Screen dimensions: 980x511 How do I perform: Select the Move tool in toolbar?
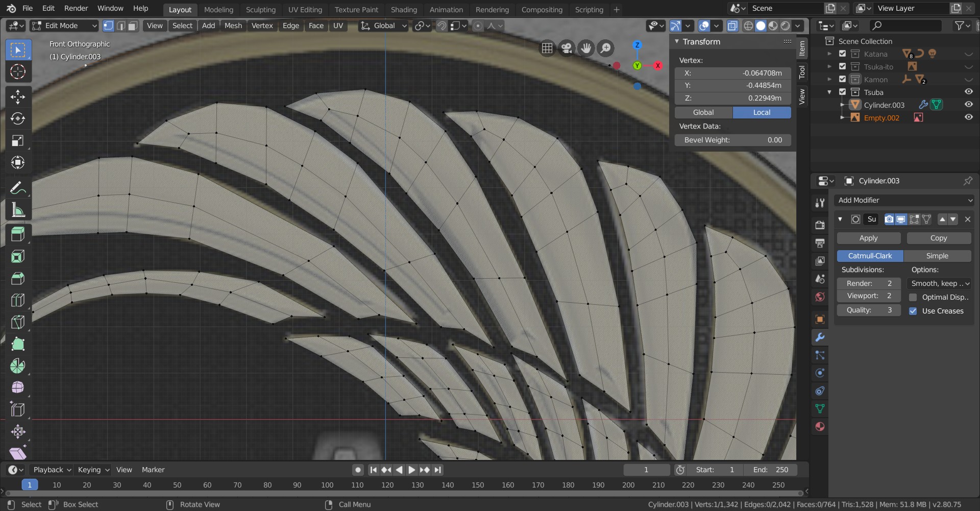[x=18, y=97]
